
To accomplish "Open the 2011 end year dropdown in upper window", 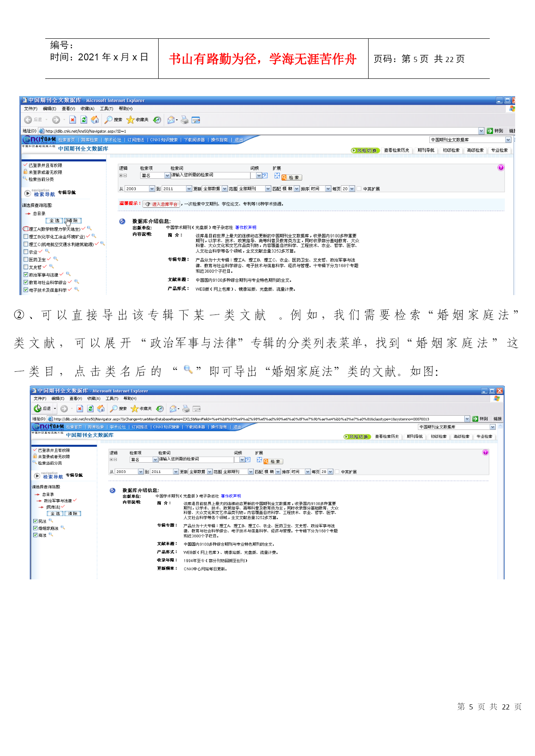I will (189, 189).
